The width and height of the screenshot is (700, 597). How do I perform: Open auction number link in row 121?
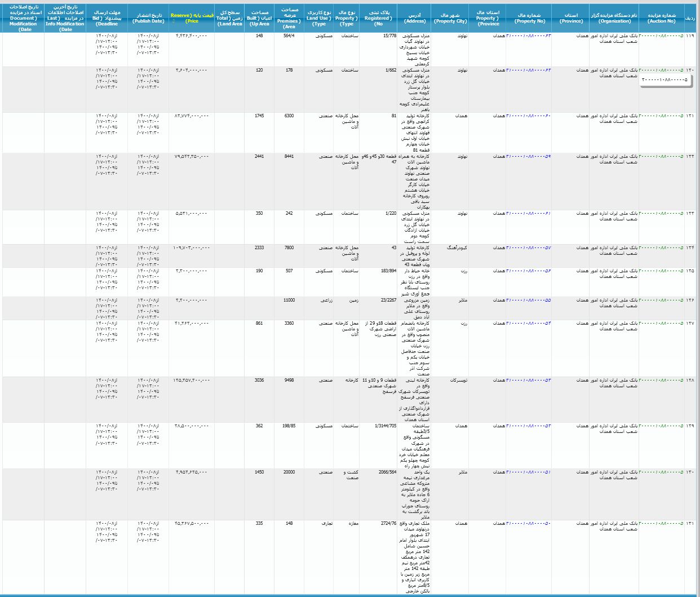click(x=662, y=116)
